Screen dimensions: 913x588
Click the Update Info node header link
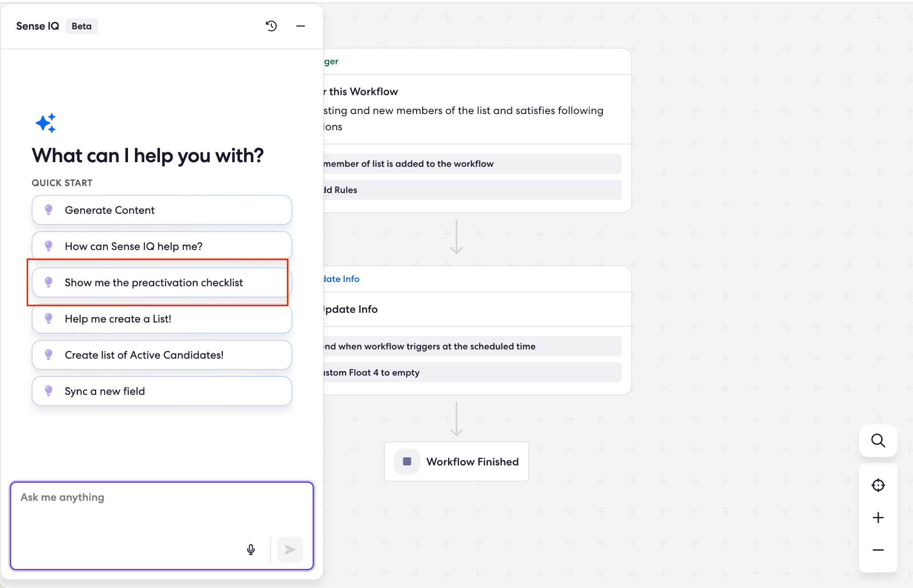[341, 279]
